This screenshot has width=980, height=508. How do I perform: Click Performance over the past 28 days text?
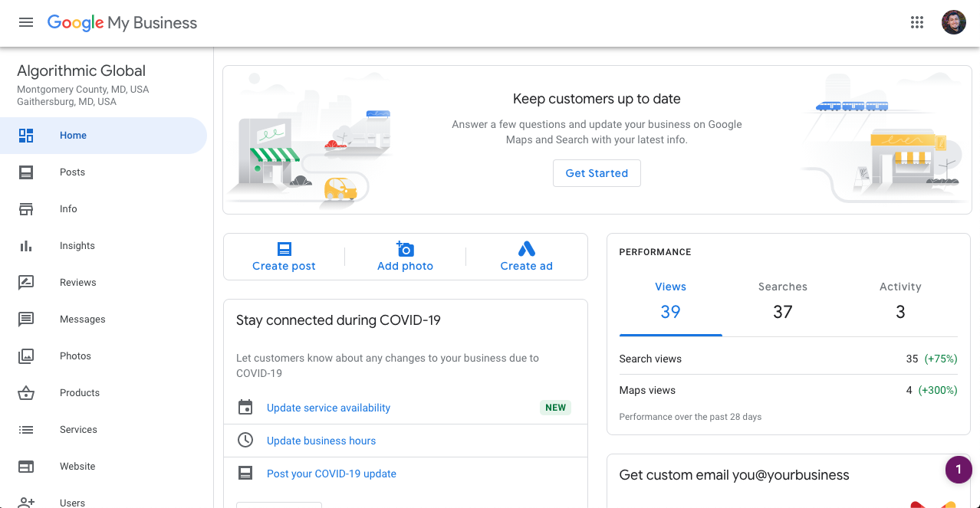690,417
